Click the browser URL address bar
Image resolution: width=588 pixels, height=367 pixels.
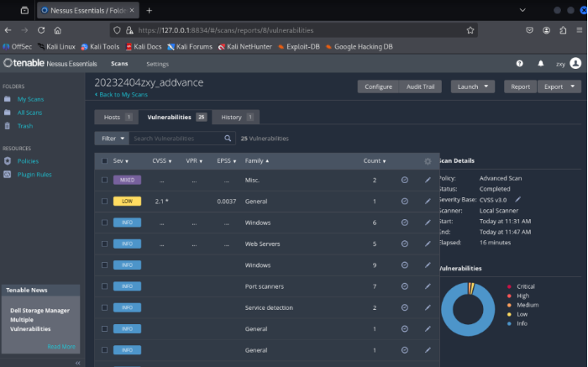click(x=292, y=30)
